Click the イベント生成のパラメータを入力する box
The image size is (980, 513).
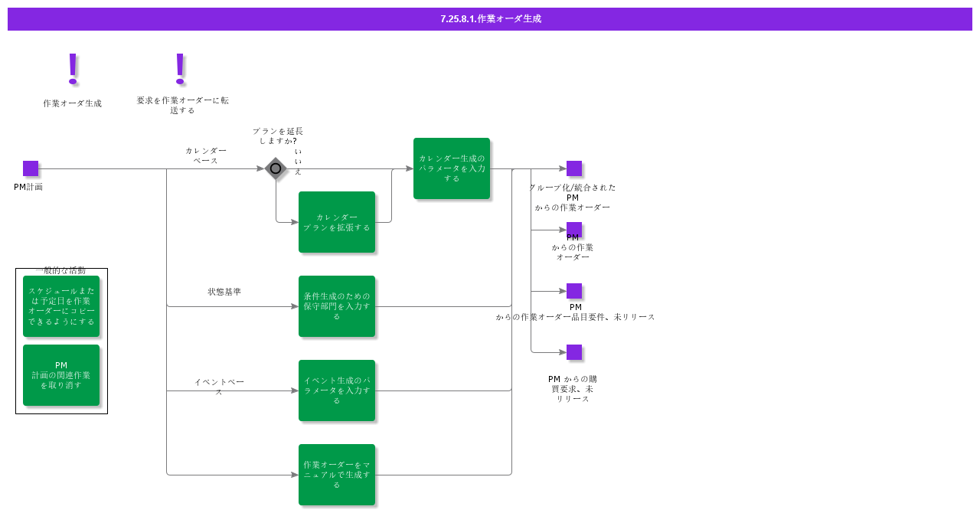337,390
